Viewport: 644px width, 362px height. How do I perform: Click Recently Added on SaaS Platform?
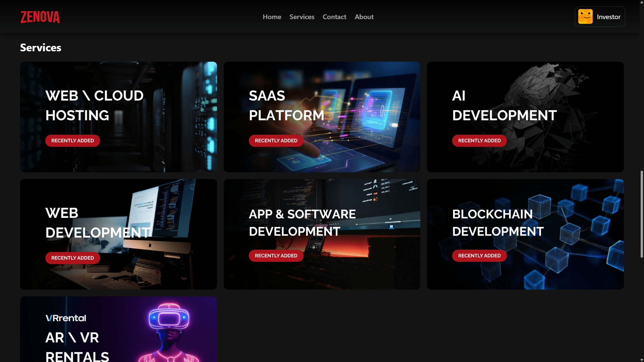tap(276, 141)
